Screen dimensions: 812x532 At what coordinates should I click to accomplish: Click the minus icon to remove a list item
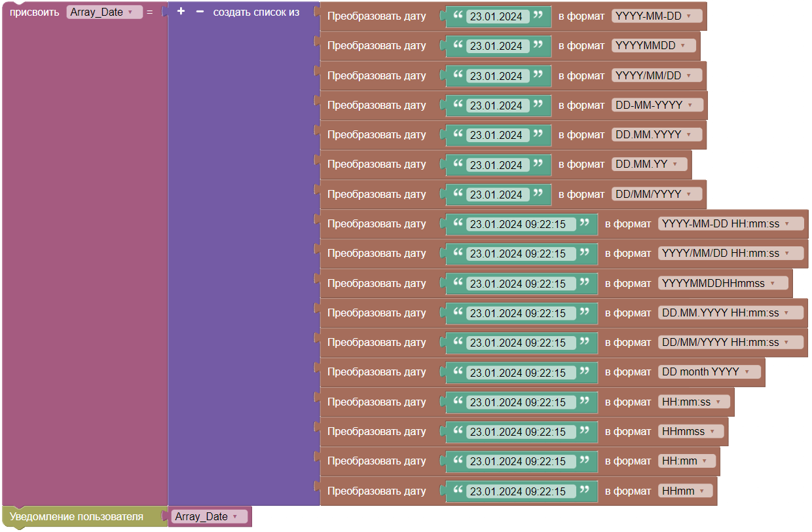[x=200, y=12]
